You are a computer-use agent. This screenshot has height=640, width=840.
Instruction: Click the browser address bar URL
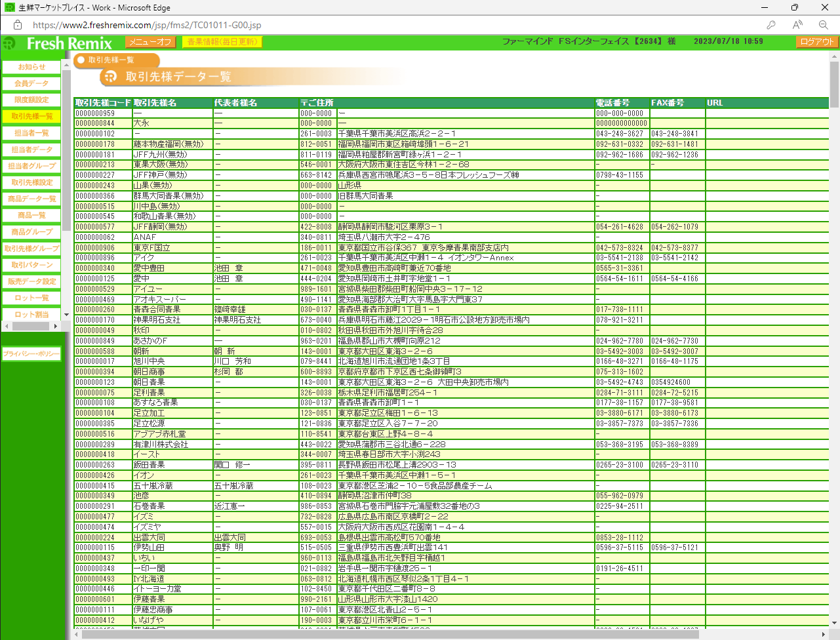(147, 25)
